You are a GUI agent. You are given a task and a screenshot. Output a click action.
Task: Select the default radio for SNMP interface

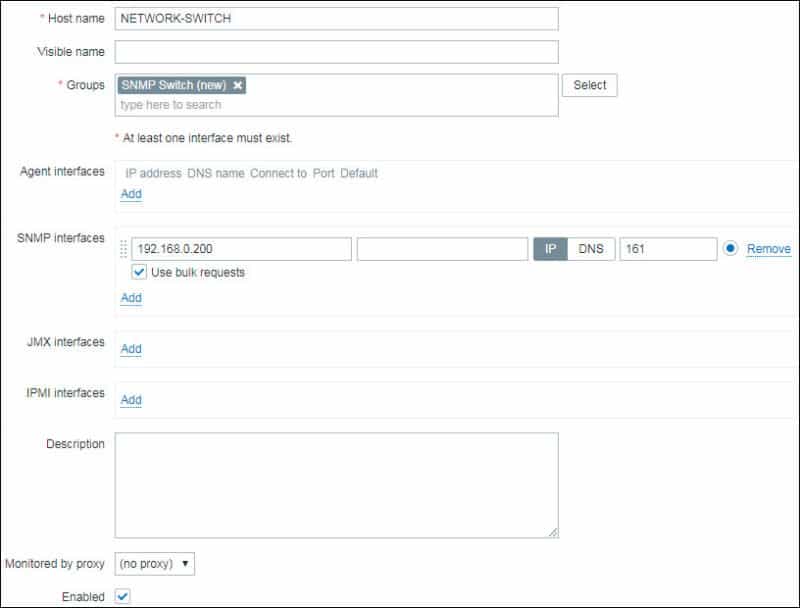pos(729,245)
